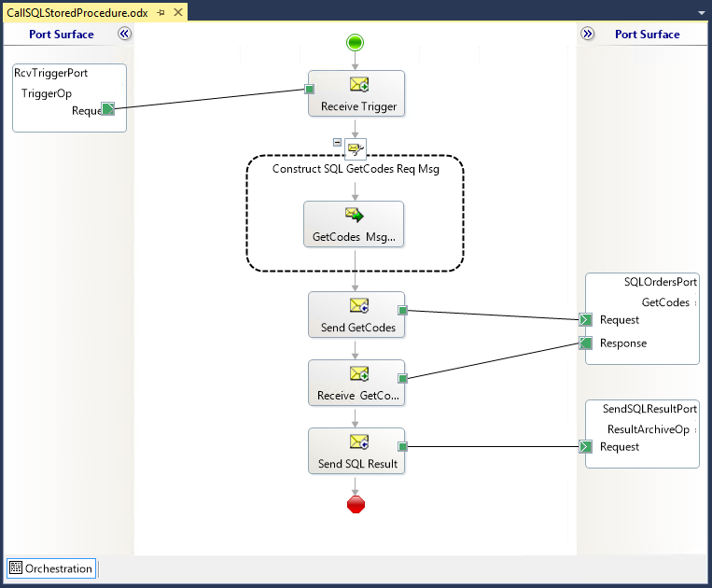This screenshot has width=712, height=588.
Task: Click the Send SQL Result shape
Action: (x=356, y=452)
